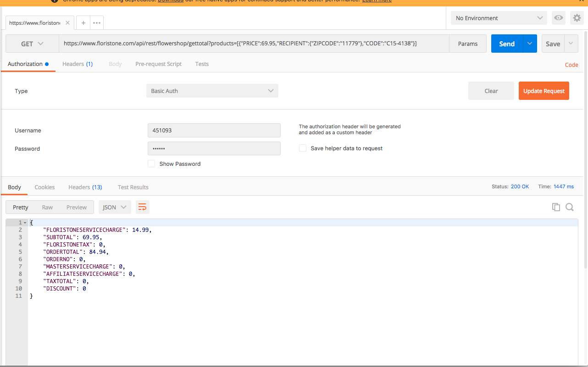This screenshot has width=588, height=367.
Task: Switch to Preview response view
Action: point(76,207)
